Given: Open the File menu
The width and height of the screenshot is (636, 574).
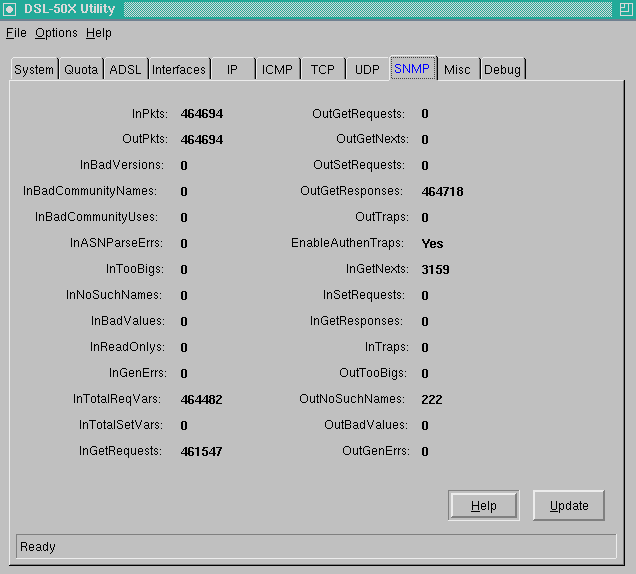Looking at the screenshot, I should click(16, 33).
